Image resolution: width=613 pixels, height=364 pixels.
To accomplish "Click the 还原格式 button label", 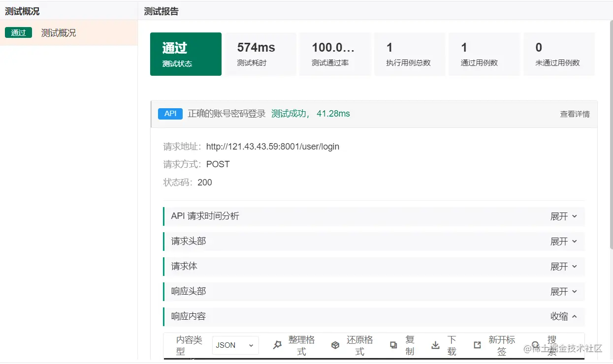I will click(359, 345).
